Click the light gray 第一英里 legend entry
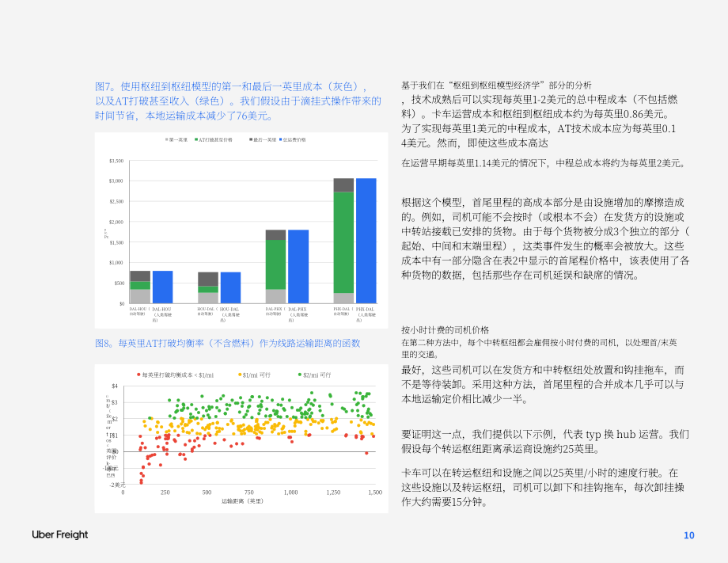 tap(176, 140)
